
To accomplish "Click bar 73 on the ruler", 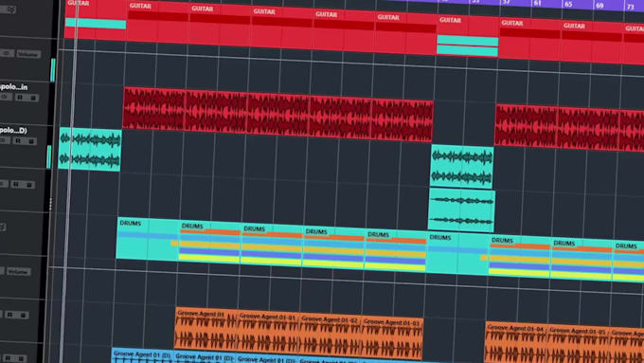I will 631,7.
